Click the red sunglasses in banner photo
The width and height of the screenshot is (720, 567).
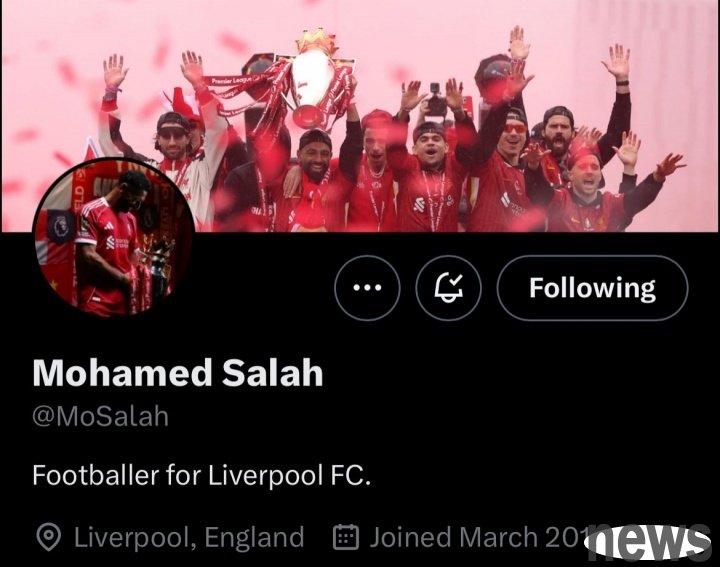pos(515,129)
